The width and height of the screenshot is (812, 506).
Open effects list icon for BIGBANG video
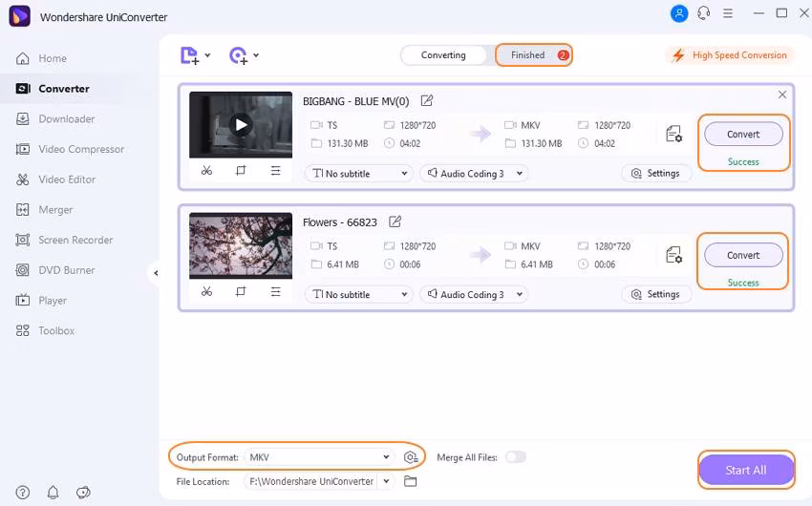(x=275, y=170)
